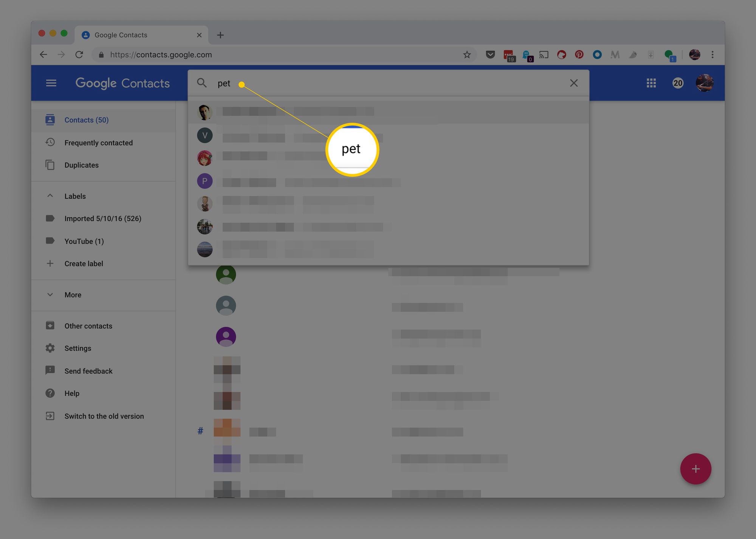This screenshot has height=539, width=756.
Task: Click Send feedback menu item
Action: point(88,370)
